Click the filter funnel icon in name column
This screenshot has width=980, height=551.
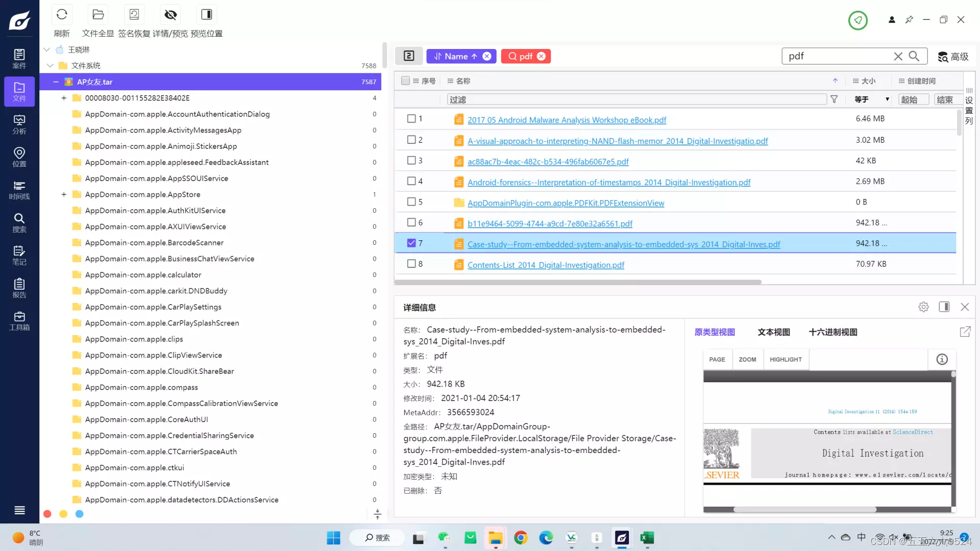(x=834, y=99)
